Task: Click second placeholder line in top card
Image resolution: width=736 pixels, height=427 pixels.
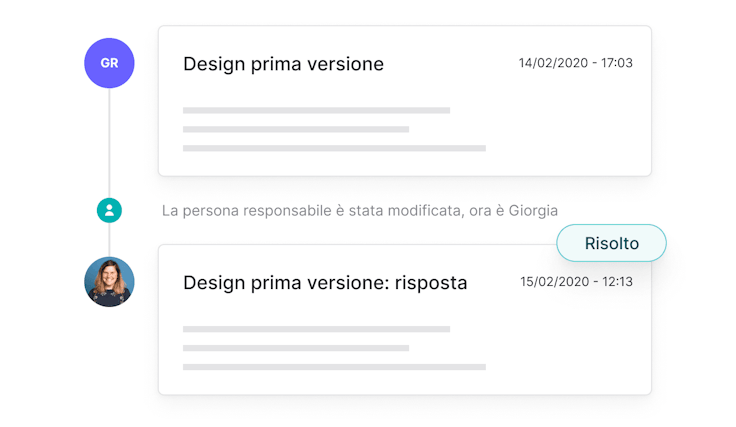Action: point(296,129)
